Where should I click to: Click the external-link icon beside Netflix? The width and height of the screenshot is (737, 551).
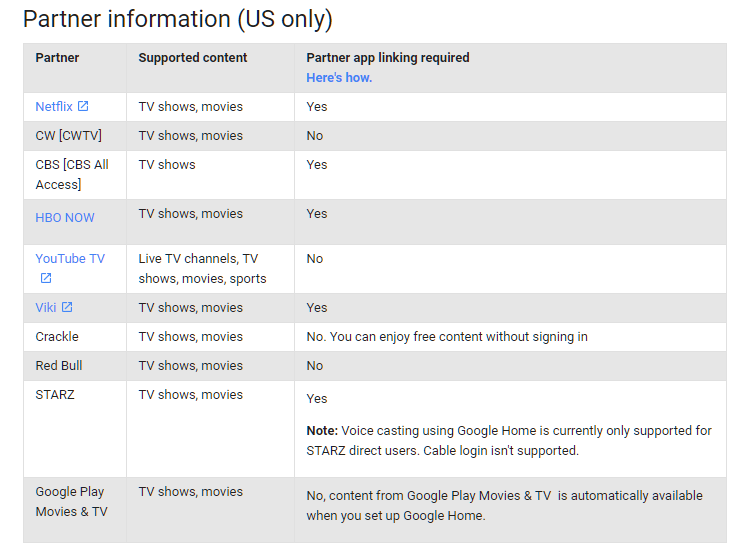pyautogui.click(x=83, y=106)
